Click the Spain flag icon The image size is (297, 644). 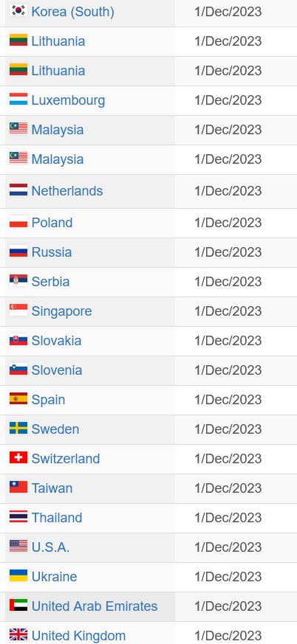pos(18,399)
